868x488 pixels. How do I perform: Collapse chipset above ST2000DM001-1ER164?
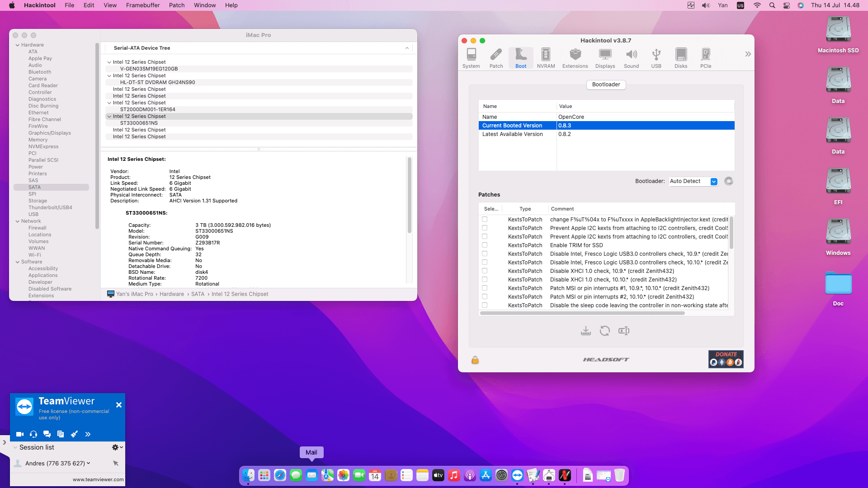109,103
